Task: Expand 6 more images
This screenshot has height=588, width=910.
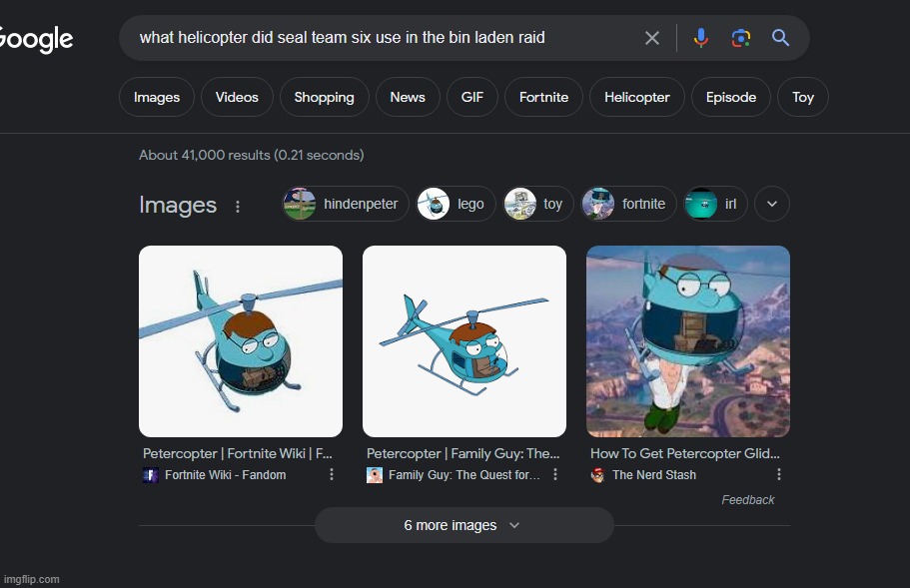Action: [x=463, y=525]
